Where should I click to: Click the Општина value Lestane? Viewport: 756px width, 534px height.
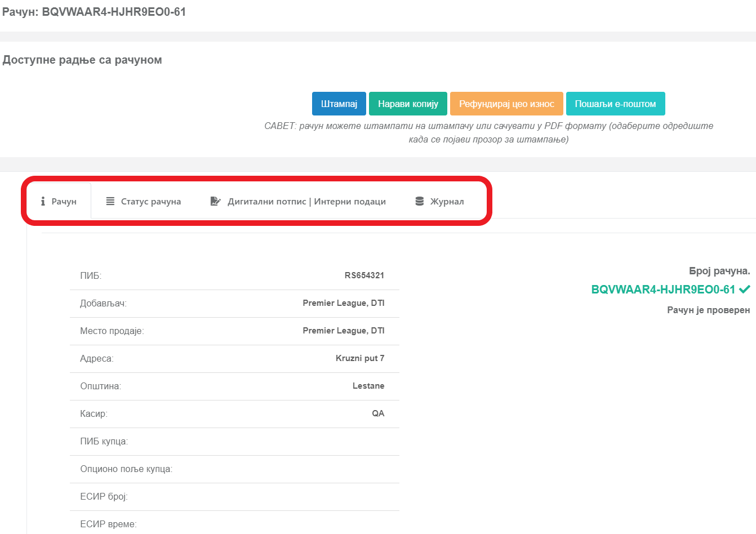[368, 386]
